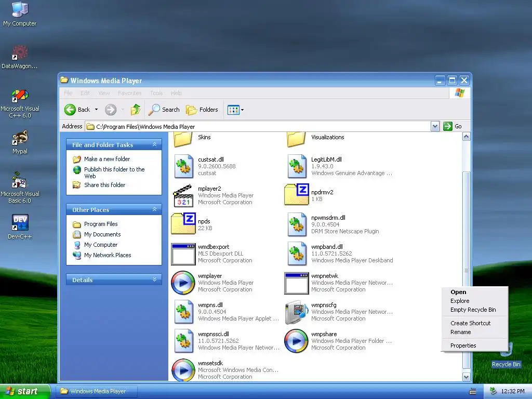532x399 pixels.
Task: Select the wmpband.dll file icon
Action: [297, 254]
